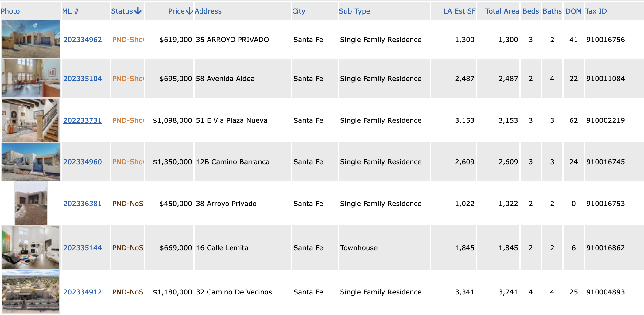644x315 pixels.
Task: Open listing 202335144 for Calle Lemita
Action: pos(82,248)
